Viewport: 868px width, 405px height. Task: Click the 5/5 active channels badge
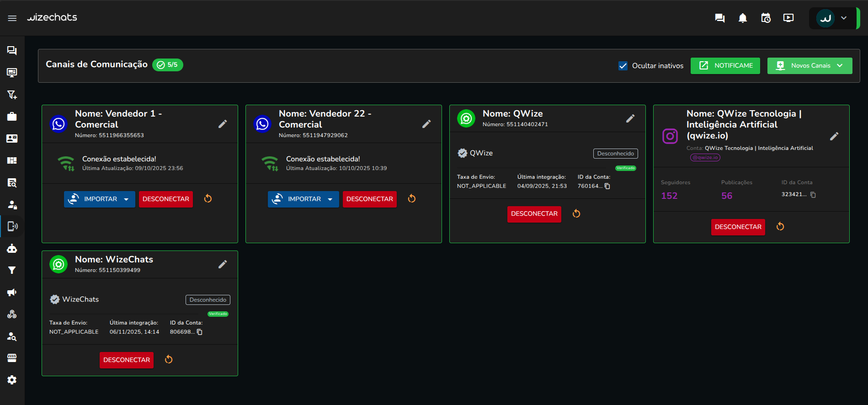click(168, 65)
